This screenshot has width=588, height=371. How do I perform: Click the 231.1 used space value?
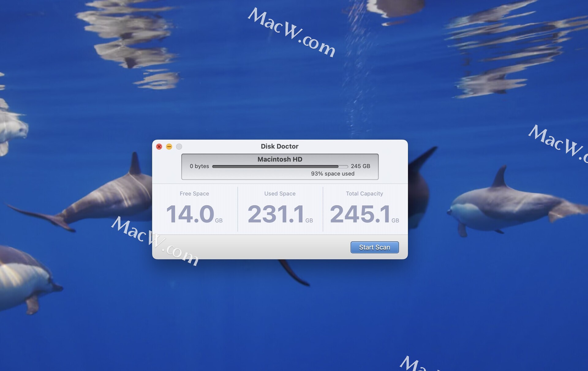point(276,214)
